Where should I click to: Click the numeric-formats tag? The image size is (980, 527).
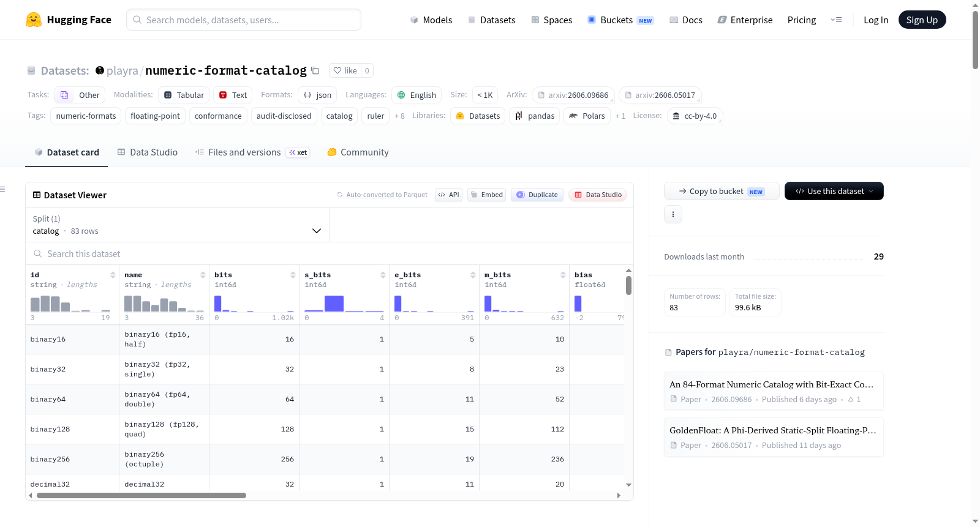click(86, 116)
